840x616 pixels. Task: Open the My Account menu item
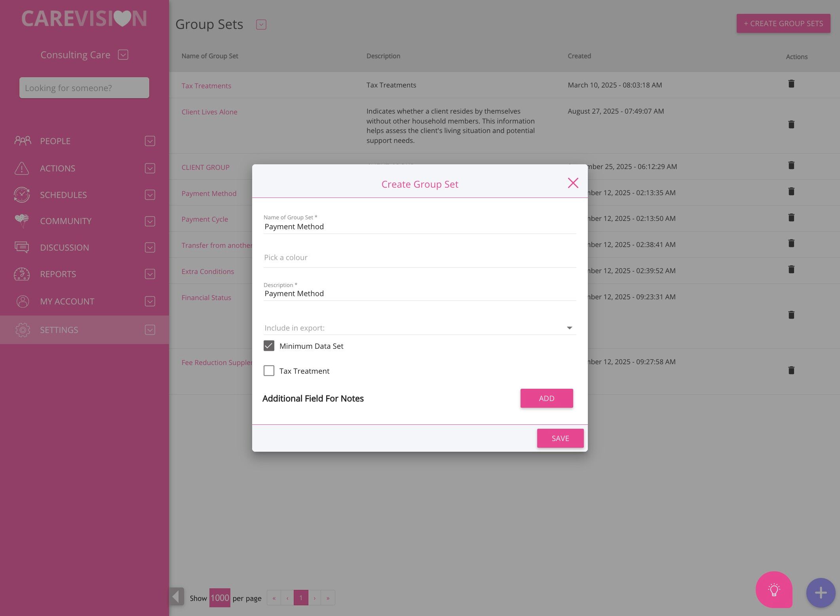coord(67,301)
